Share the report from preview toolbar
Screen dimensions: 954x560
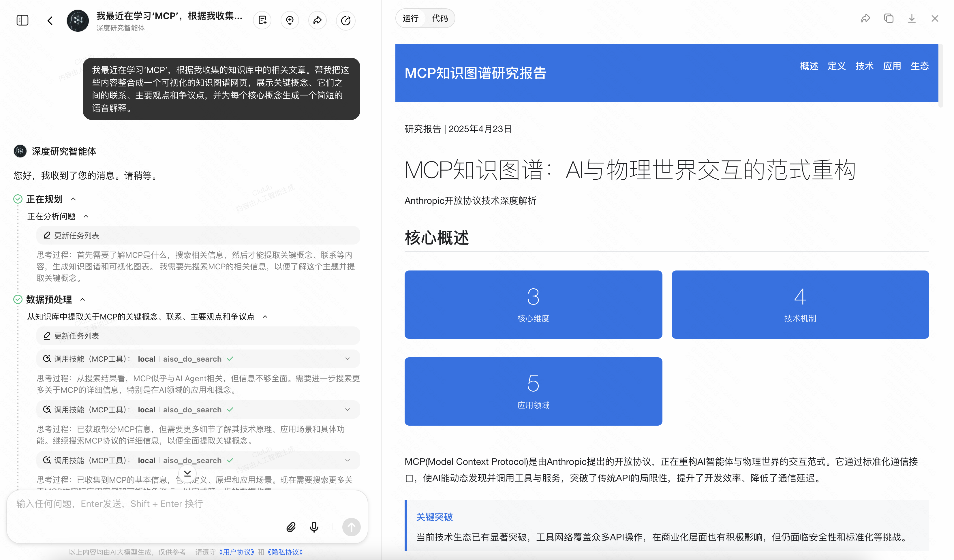(x=866, y=18)
